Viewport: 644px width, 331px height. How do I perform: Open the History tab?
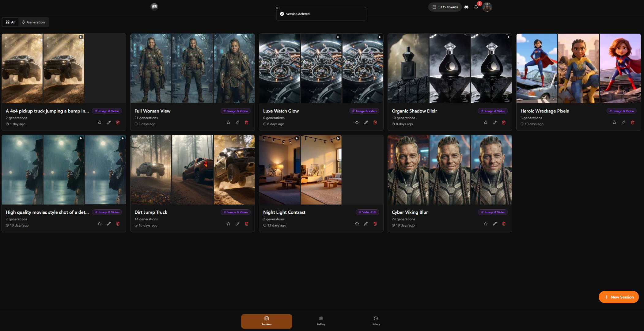(x=376, y=321)
